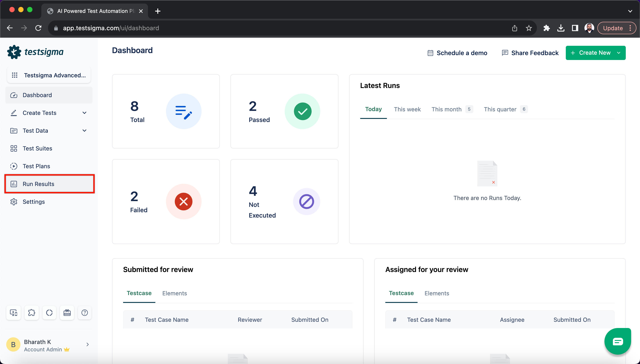Screen dimensions: 640x364
Task: Expand the Bharath K account chevron
Action: point(88,344)
